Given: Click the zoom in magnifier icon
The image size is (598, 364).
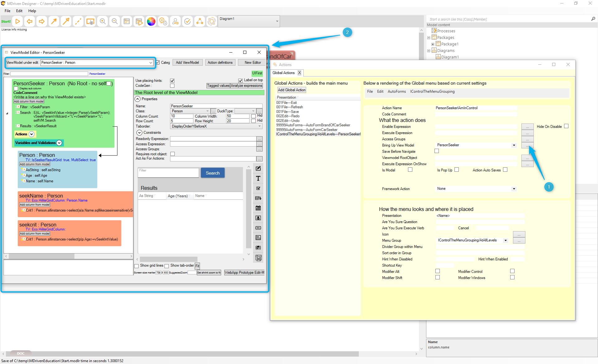Looking at the screenshot, I should tap(102, 21).
